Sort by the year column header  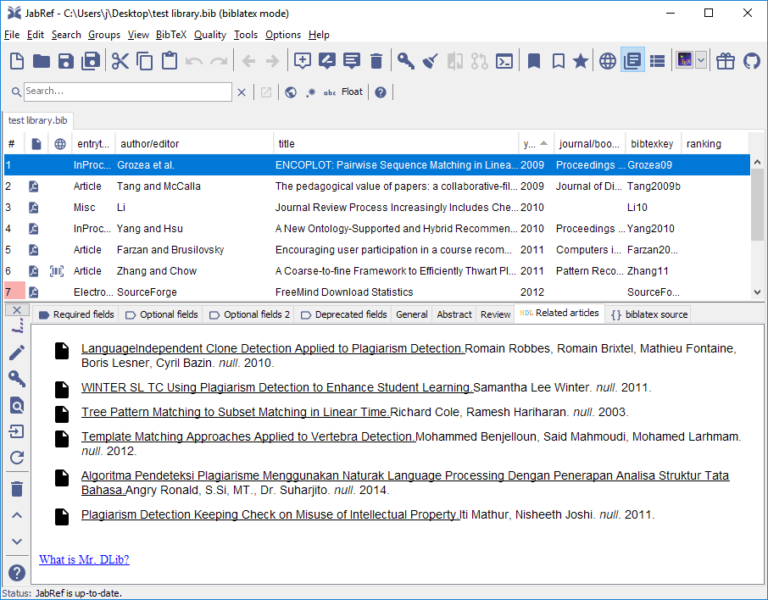[x=535, y=144]
